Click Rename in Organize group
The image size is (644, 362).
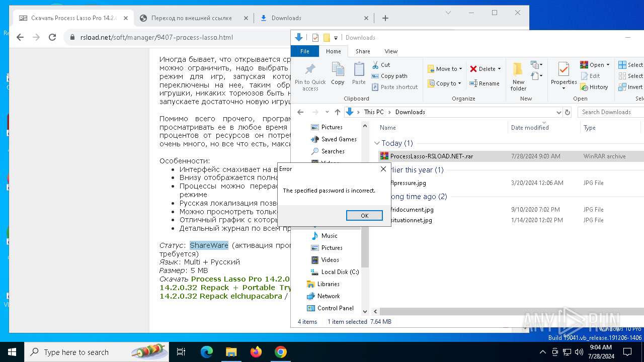click(484, 83)
